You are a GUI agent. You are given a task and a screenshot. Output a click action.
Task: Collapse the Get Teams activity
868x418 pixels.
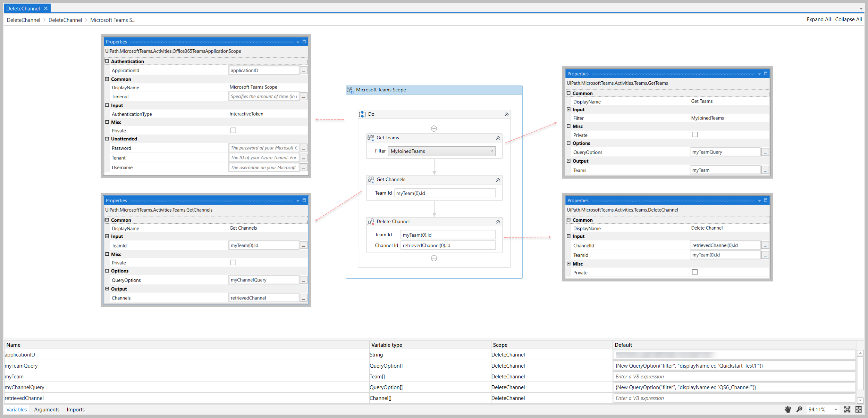tap(498, 138)
